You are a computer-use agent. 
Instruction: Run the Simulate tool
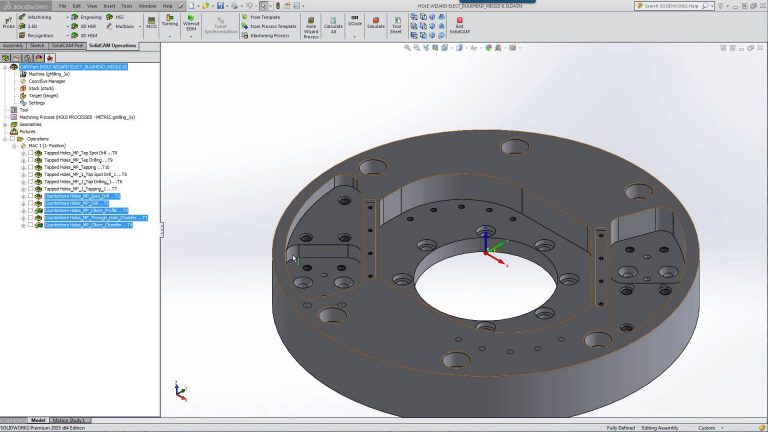click(x=375, y=22)
